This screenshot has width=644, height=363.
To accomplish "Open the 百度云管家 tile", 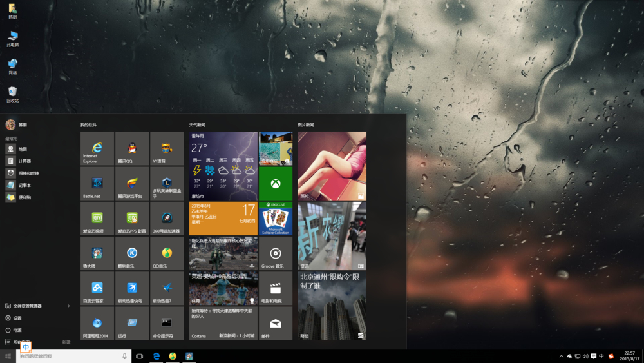I will [x=97, y=288].
